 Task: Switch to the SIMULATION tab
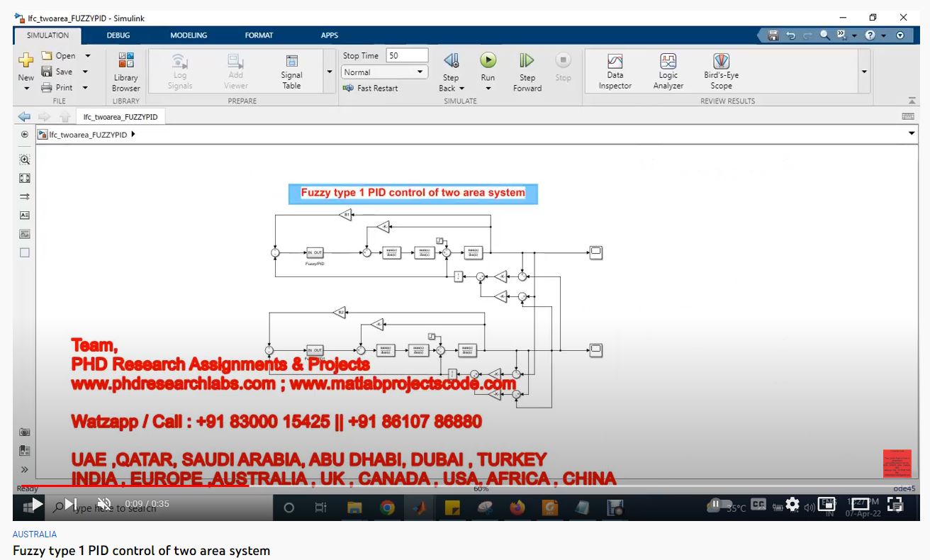[47, 35]
